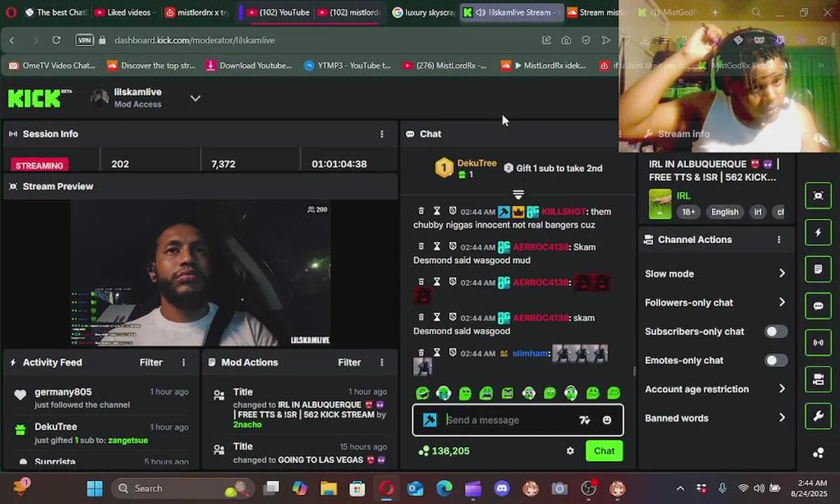Viewport: 840px width, 504px height.
Task: Show hidden system tray icons
Action: pyautogui.click(x=680, y=488)
